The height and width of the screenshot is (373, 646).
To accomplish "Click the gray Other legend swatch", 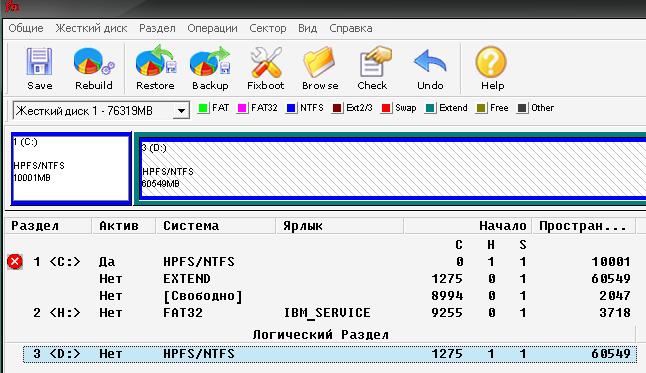I will [x=522, y=108].
